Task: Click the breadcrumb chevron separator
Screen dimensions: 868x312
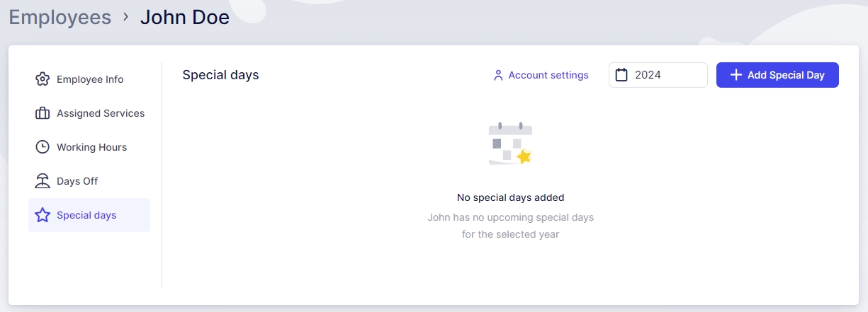Action: tap(125, 16)
